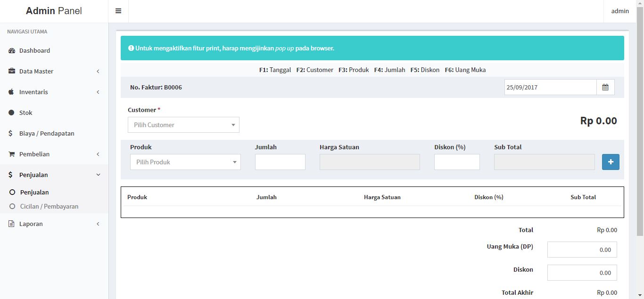Click the Uang Muka (DP) input field

click(582, 250)
